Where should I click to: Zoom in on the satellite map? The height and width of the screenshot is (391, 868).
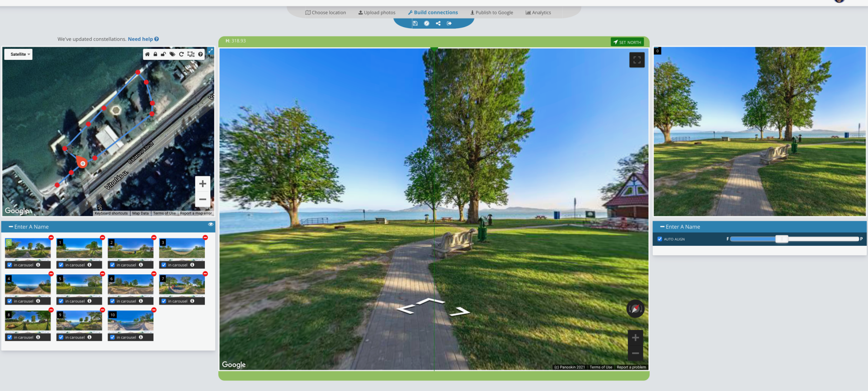pos(203,184)
